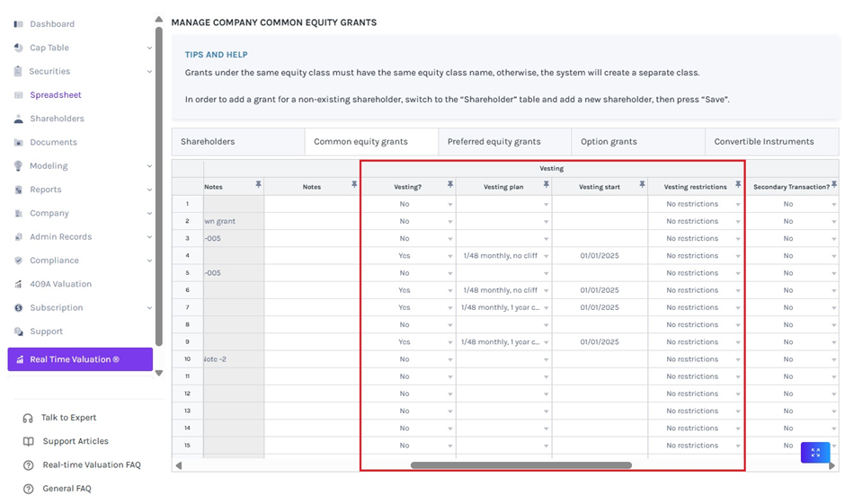Click the blue fullscreen expand icon
The image size is (845, 504).
(814, 453)
